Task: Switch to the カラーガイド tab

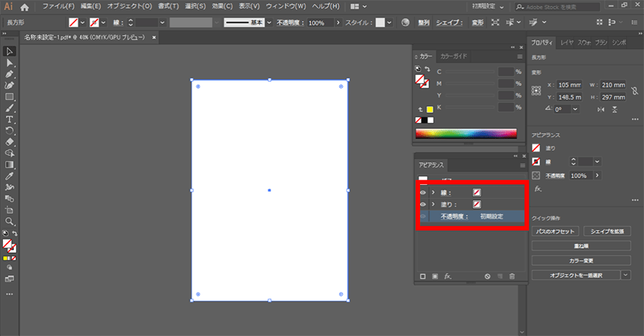Action: click(x=454, y=56)
